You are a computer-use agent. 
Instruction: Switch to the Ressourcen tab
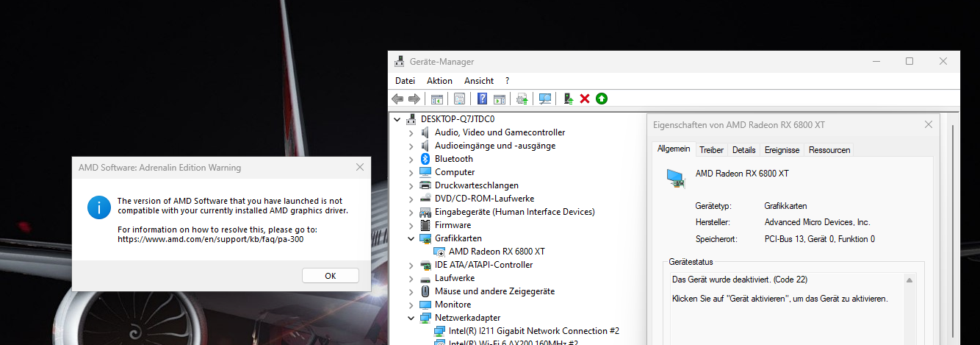click(x=829, y=150)
